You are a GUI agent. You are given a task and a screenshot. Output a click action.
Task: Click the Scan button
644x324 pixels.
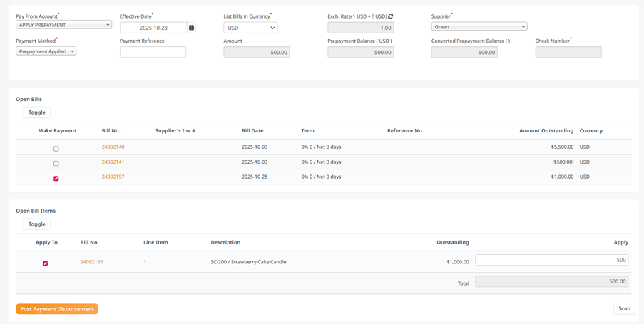click(x=624, y=308)
